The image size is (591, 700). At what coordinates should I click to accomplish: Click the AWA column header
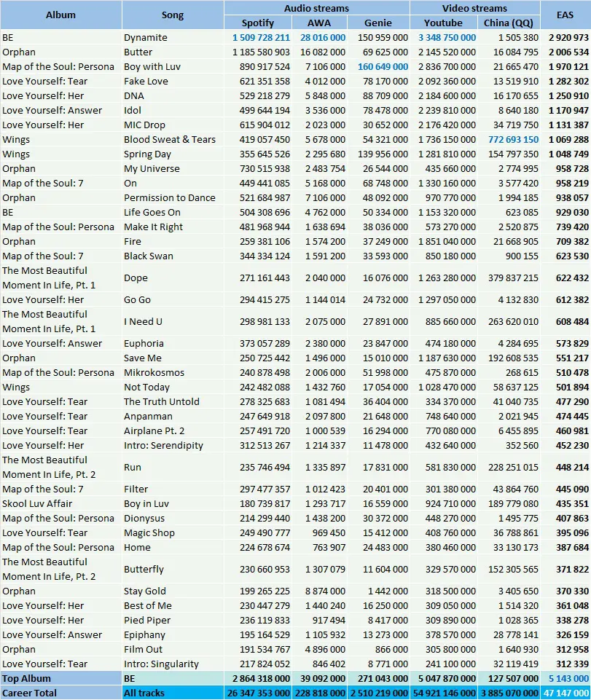pos(319,23)
